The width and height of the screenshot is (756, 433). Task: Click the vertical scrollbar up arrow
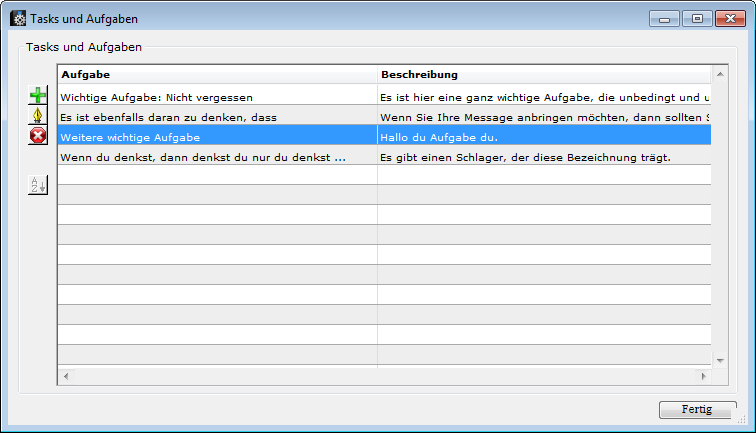pos(718,74)
